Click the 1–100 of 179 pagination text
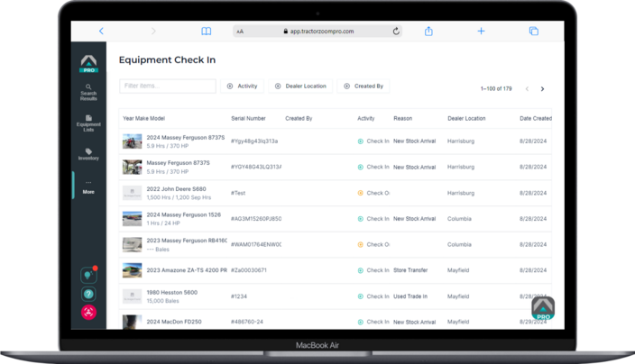Image resolution: width=635 pixels, height=364 pixels. pos(496,88)
